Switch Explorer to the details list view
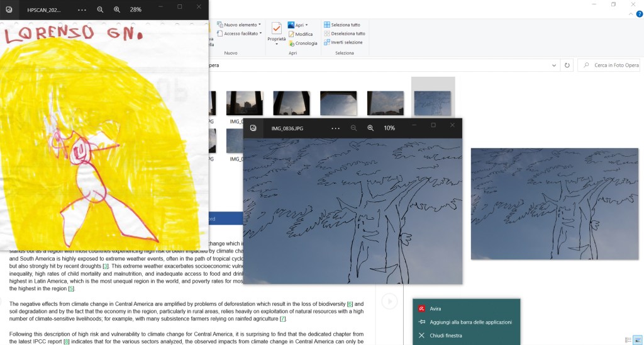 tap(626, 339)
